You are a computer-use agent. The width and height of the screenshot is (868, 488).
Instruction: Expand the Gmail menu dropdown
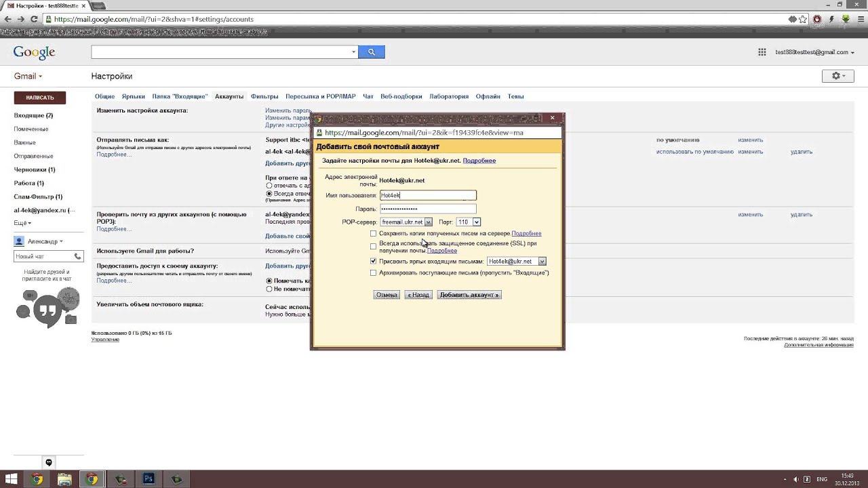[x=28, y=77]
